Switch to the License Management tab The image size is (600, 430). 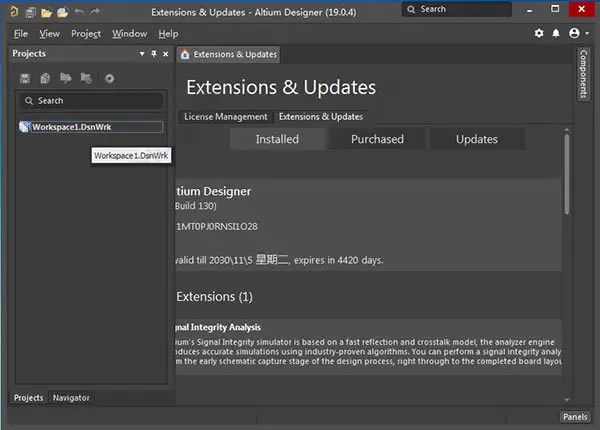pos(225,116)
